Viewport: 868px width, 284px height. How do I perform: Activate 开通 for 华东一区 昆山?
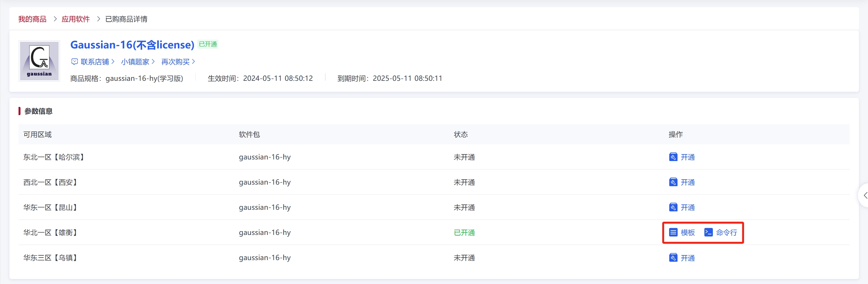point(687,208)
